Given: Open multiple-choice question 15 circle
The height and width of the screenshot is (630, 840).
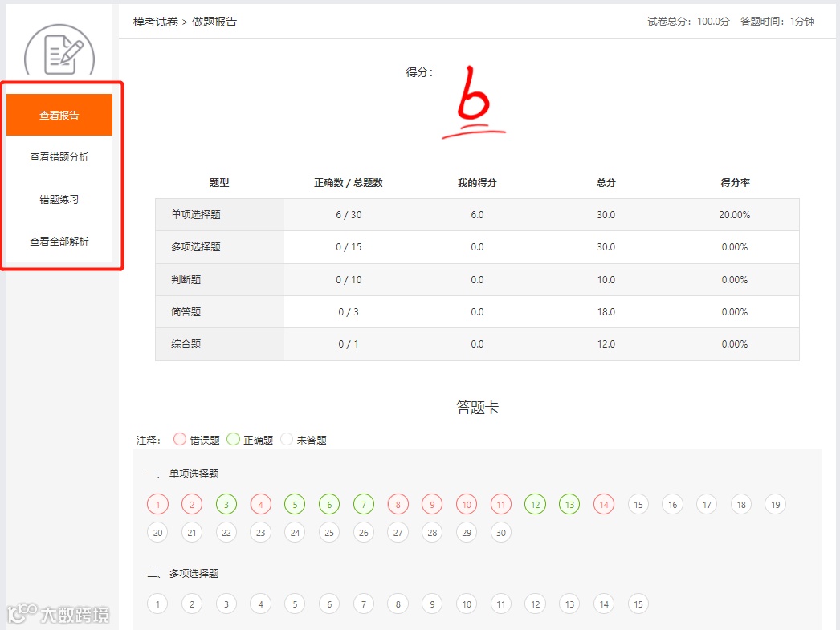Looking at the screenshot, I should [638, 604].
